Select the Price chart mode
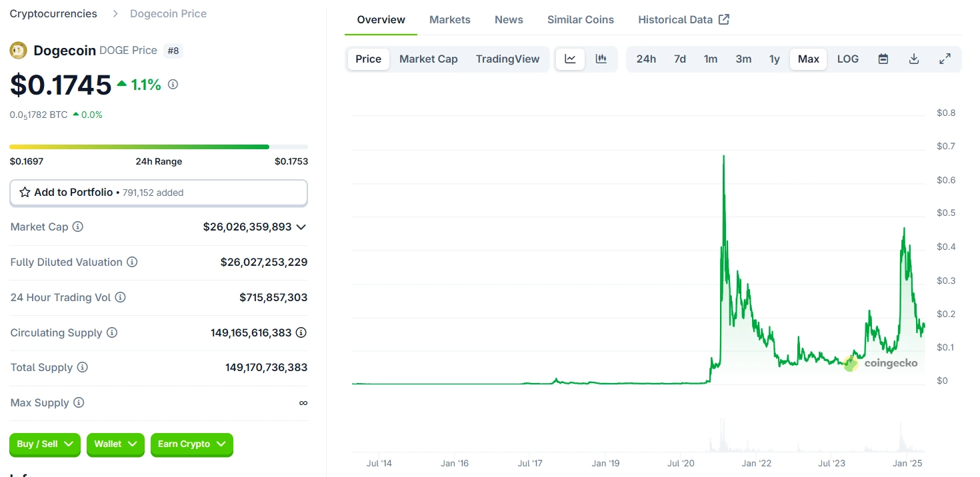The image size is (980, 477). 369,59
